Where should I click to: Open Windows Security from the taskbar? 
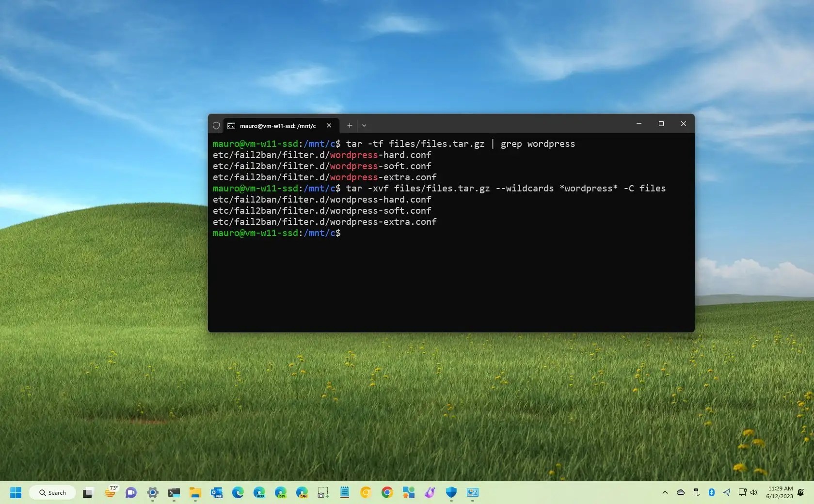pyautogui.click(x=450, y=492)
